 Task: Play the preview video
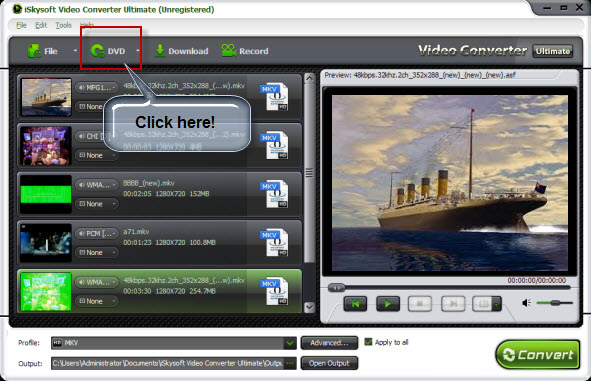[x=388, y=303]
